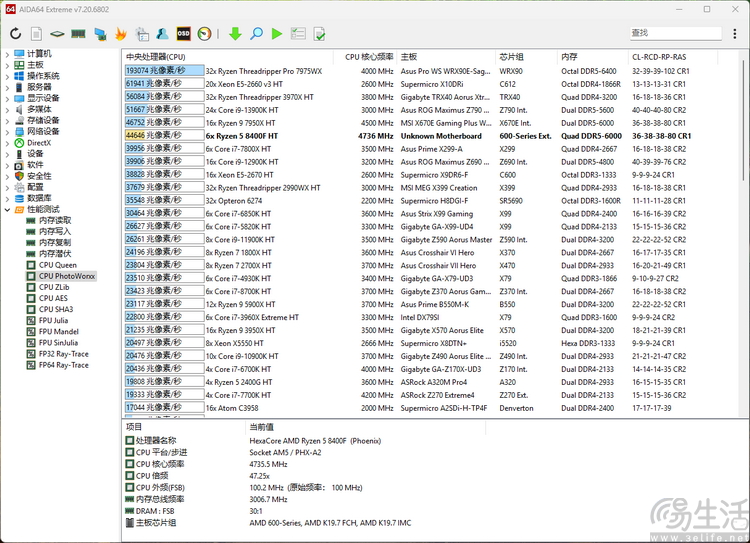Click the monitor diagnostics toolbar icon
This screenshot has height=543, width=750.
tap(100, 33)
